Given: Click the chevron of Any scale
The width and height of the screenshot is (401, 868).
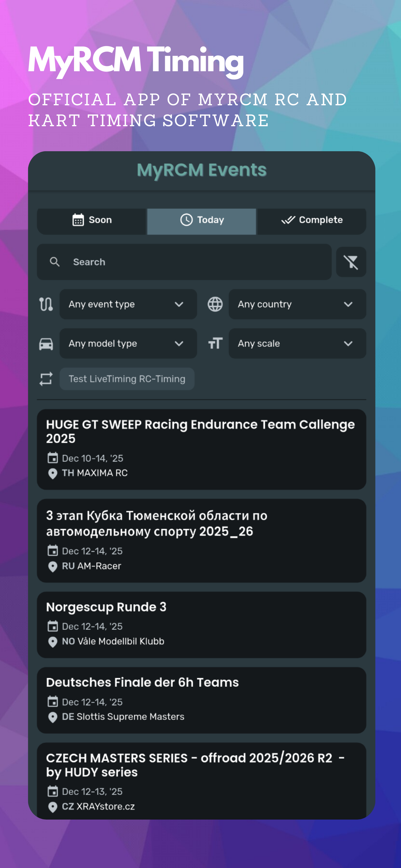Looking at the screenshot, I should tap(348, 343).
